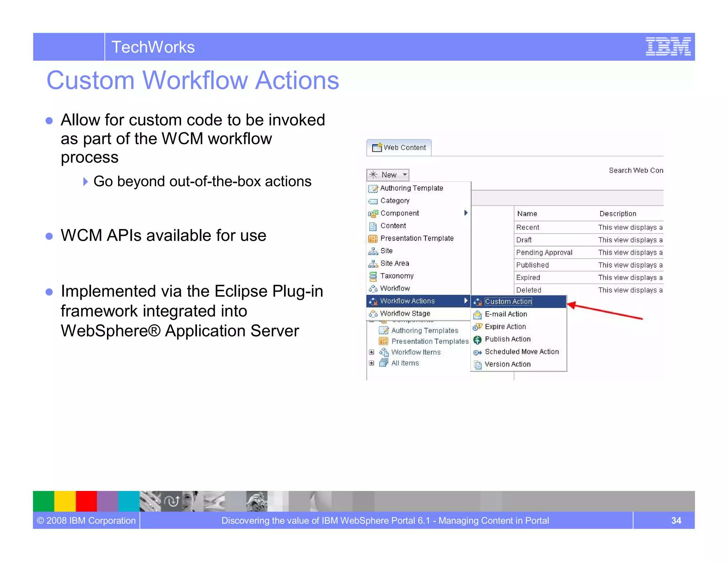Open the Draft view row

[x=589, y=240]
